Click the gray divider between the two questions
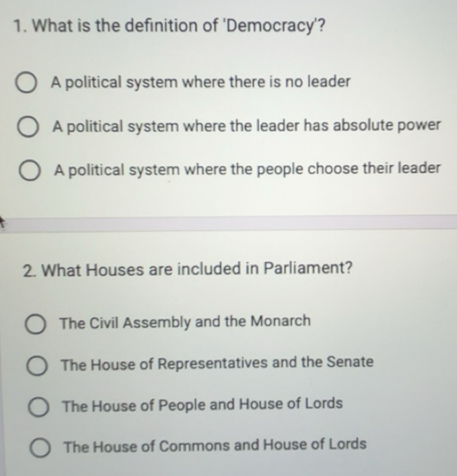This screenshot has height=476, width=457. (x=228, y=222)
